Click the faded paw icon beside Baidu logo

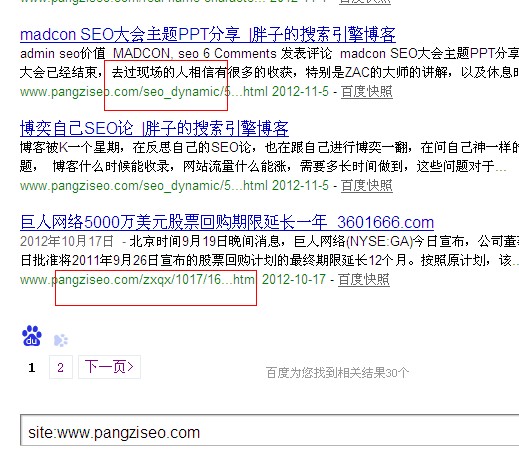click(61, 340)
